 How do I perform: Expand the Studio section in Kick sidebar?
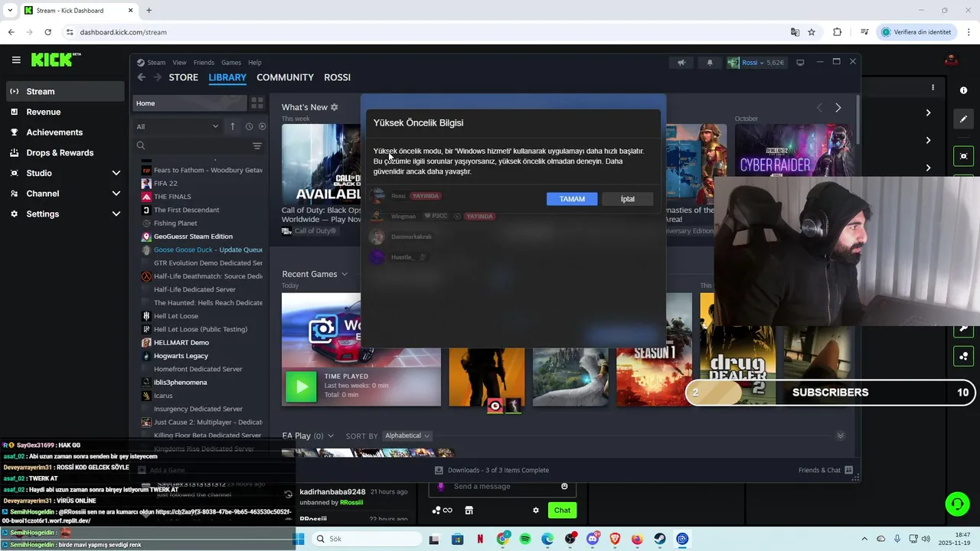116,173
